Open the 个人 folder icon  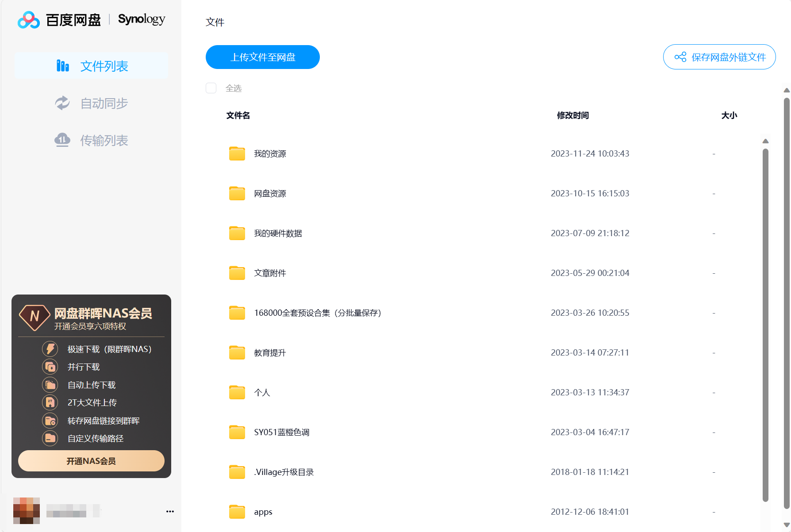(x=237, y=392)
